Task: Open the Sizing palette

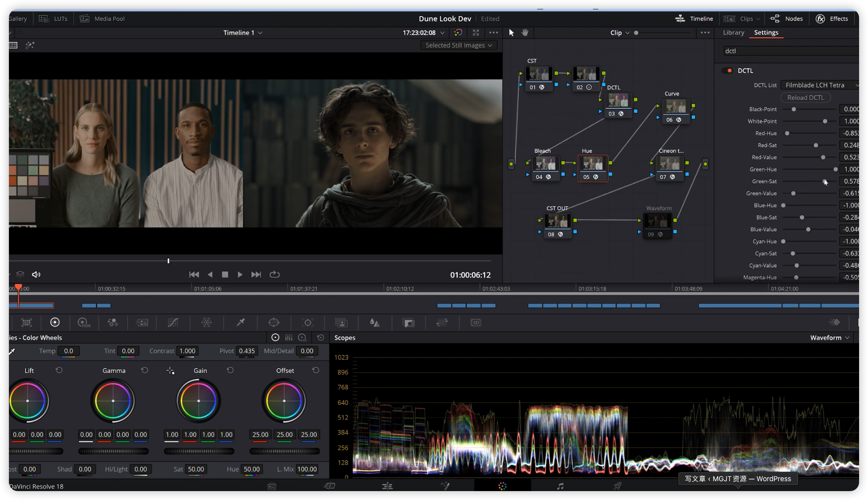Action: click(x=442, y=323)
